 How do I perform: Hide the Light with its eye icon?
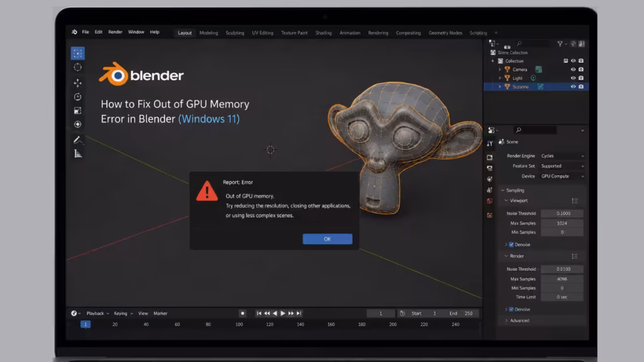[573, 78]
